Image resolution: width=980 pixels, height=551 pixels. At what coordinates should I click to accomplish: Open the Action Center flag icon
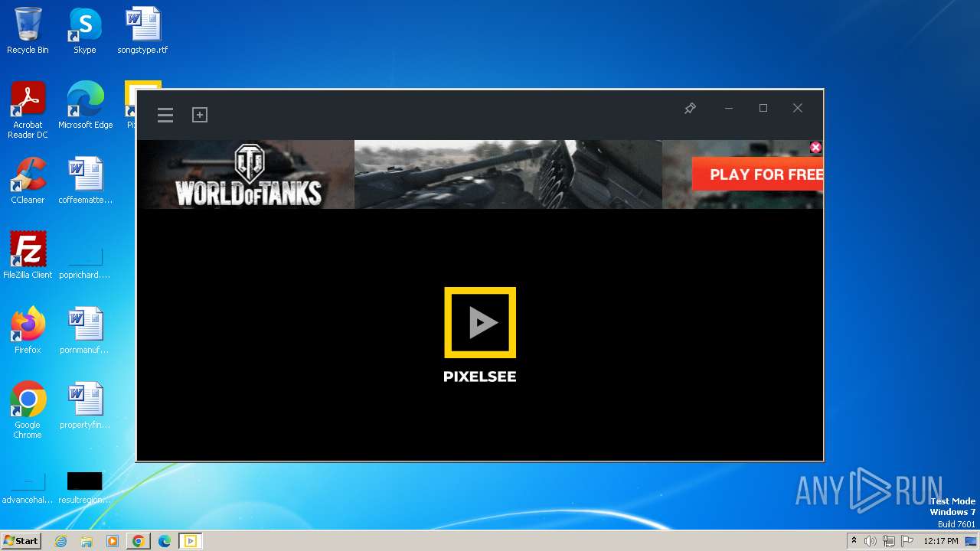[907, 541]
